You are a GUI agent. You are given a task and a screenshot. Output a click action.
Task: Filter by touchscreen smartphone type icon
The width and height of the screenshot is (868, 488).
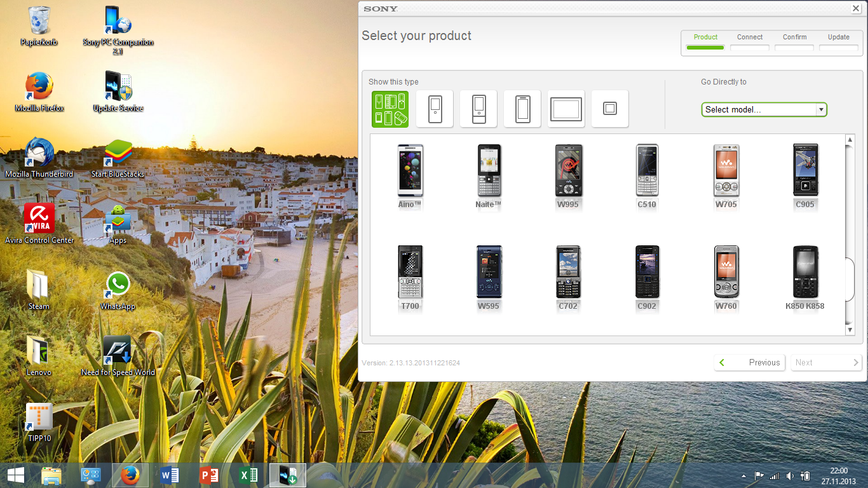coord(522,109)
